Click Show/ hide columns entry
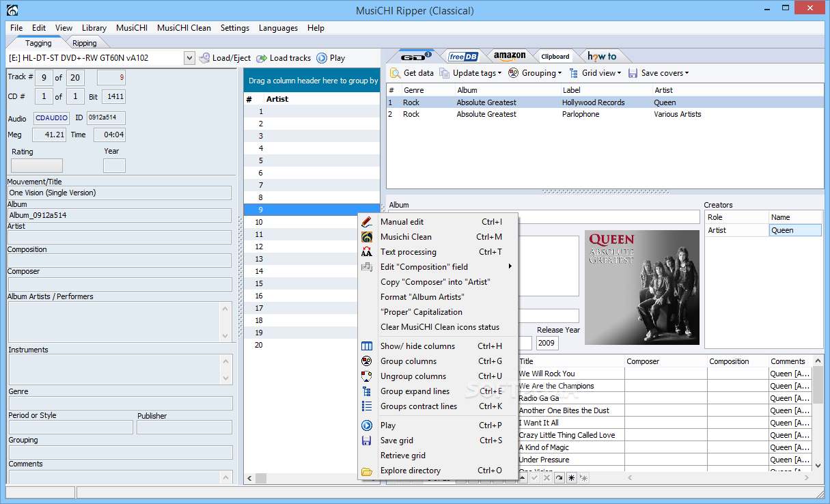The height and width of the screenshot is (504, 830). [438, 346]
